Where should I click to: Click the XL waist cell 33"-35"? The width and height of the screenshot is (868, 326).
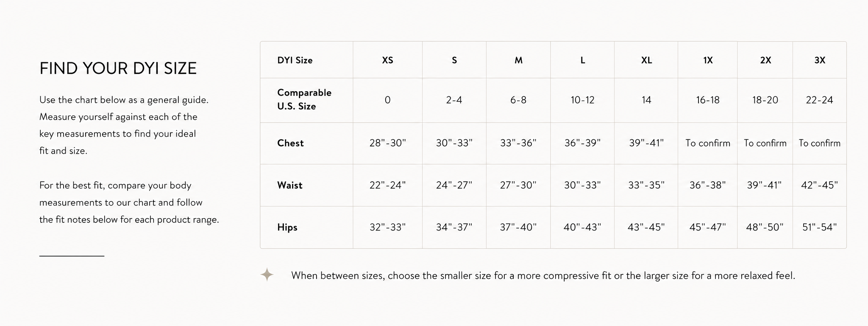tap(646, 185)
